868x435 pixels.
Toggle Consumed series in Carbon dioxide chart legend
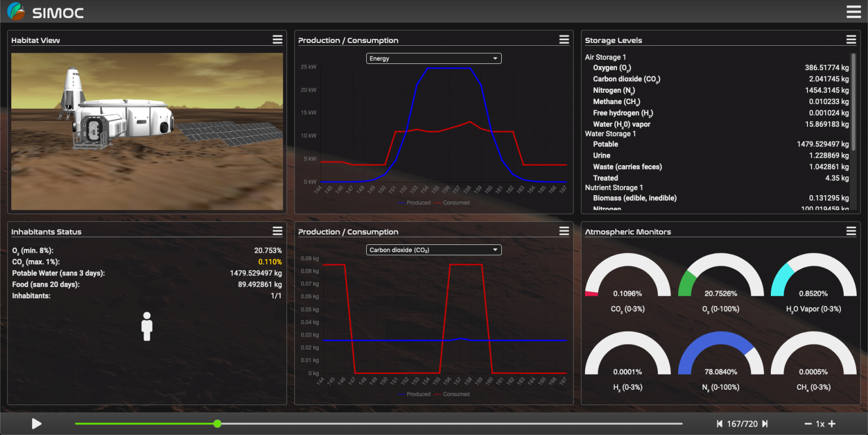(x=451, y=394)
